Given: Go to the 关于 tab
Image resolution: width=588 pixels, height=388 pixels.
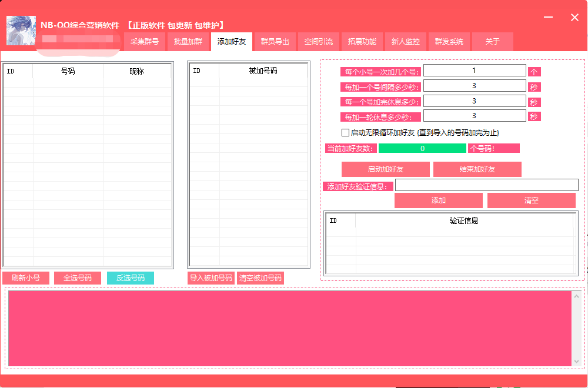Looking at the screenshot, I should (493, 42).
